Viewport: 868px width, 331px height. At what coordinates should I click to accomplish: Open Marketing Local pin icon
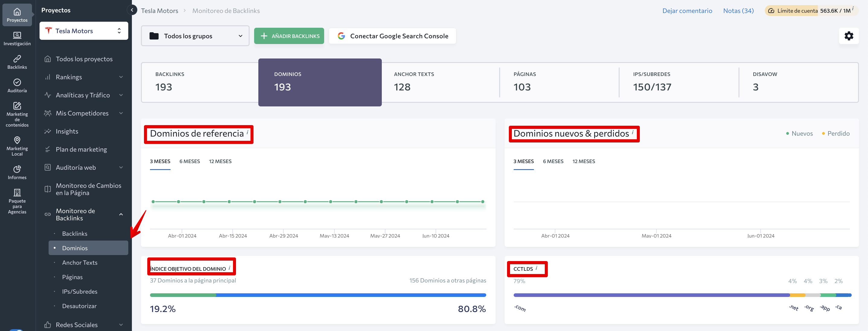(17, 140)
